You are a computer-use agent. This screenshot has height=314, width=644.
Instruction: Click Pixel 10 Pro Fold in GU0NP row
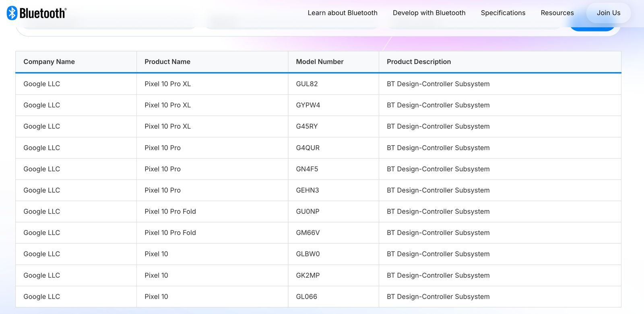(x=170, y=212)
